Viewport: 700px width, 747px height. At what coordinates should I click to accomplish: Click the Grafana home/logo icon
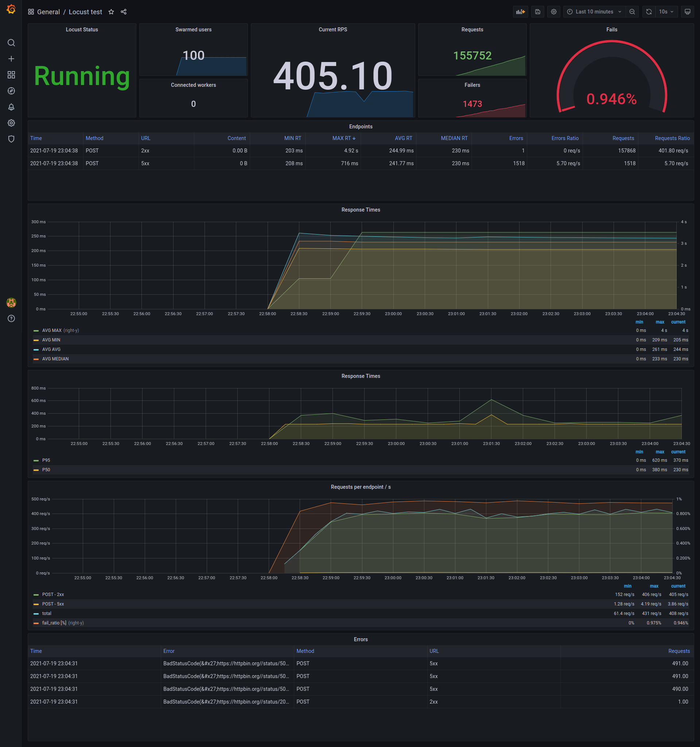click(x=11, y=11)
